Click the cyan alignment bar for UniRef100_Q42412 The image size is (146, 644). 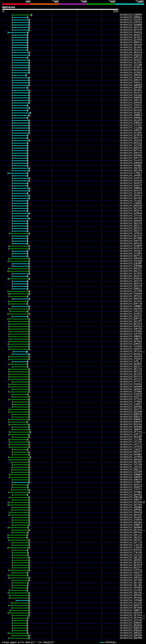point(21,354)
